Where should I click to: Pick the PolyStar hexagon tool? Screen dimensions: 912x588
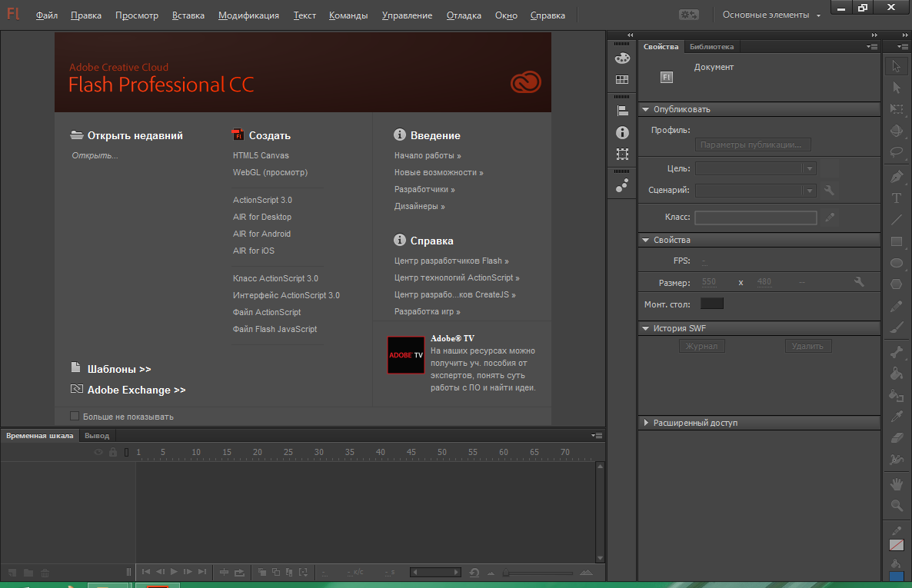(x=897, y=284)
